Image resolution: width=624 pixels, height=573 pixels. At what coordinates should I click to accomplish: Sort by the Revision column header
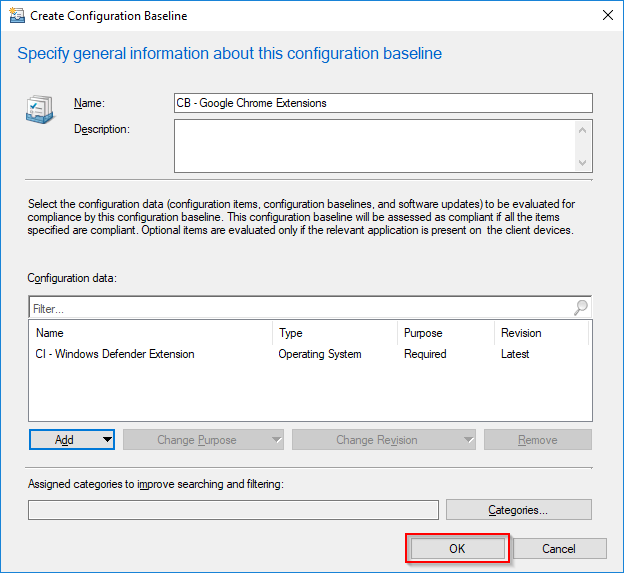click(x=540, y=333)
